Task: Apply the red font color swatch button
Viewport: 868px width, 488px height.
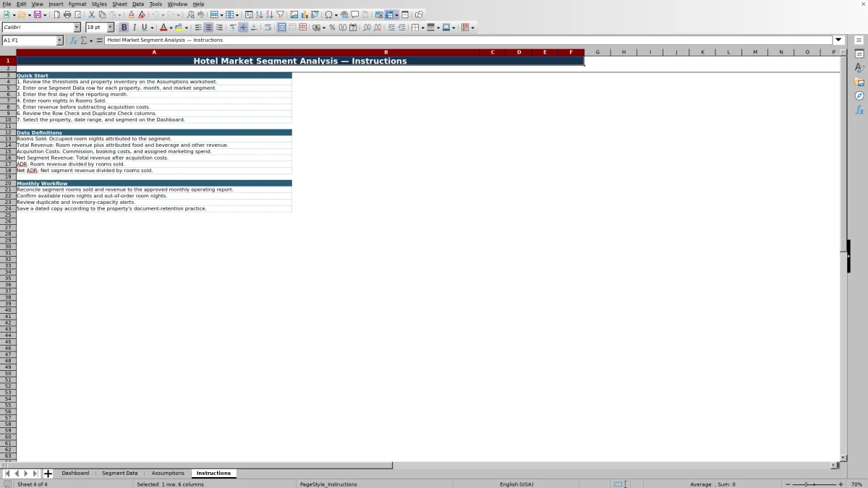Action: [x=163, y=27]
